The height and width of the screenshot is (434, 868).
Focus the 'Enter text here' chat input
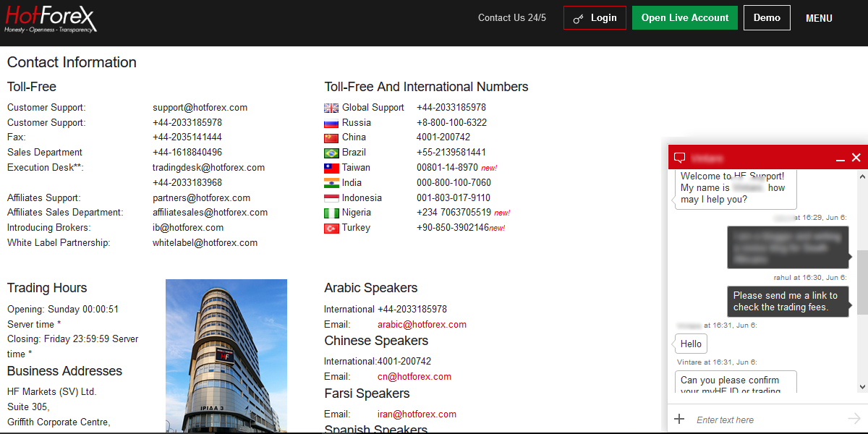767,420
